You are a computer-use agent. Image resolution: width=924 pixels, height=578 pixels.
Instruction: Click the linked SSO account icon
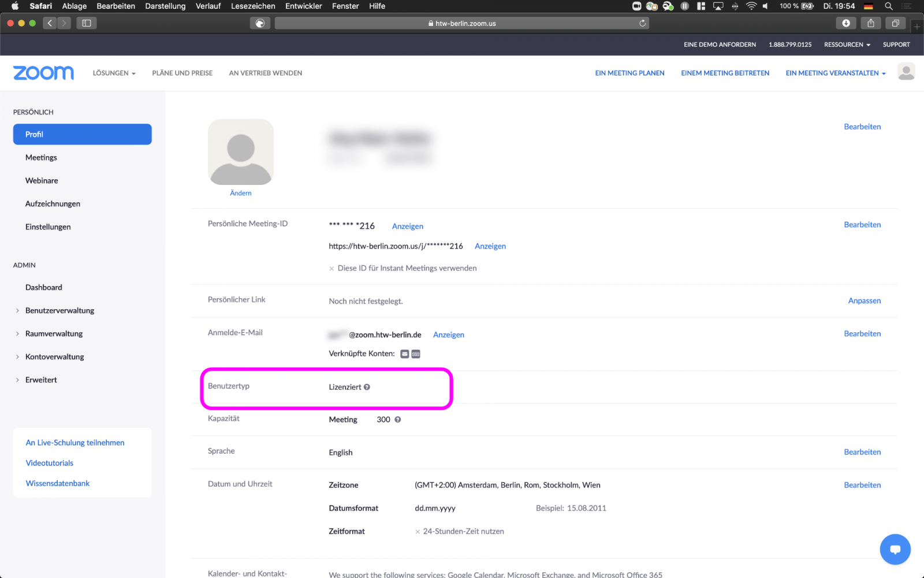pyautogui.click(x=416, y=354)
